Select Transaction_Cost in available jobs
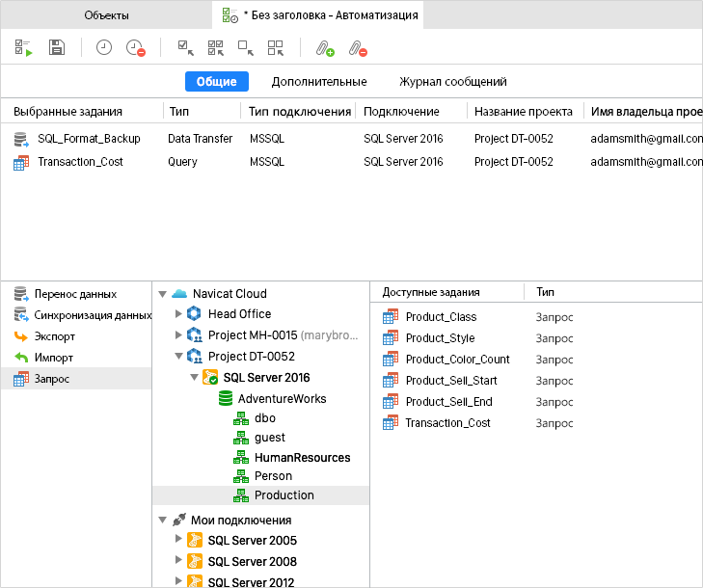703x588 pixels. [x=536, y=422]
